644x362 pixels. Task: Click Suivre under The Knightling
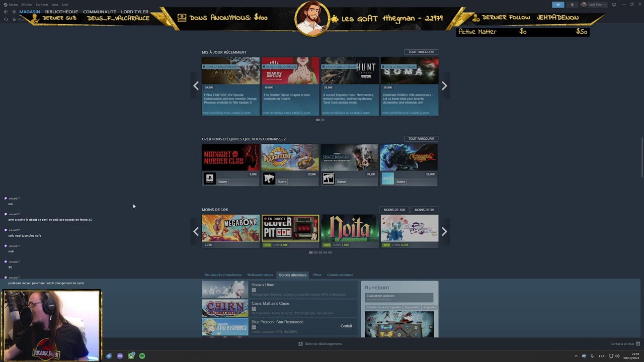pyautogui.click(x=282, y=182)
